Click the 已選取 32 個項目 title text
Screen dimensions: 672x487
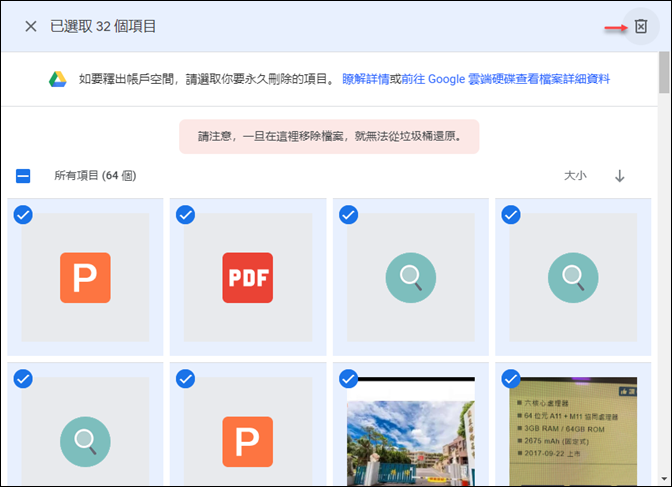coord(103,27)
